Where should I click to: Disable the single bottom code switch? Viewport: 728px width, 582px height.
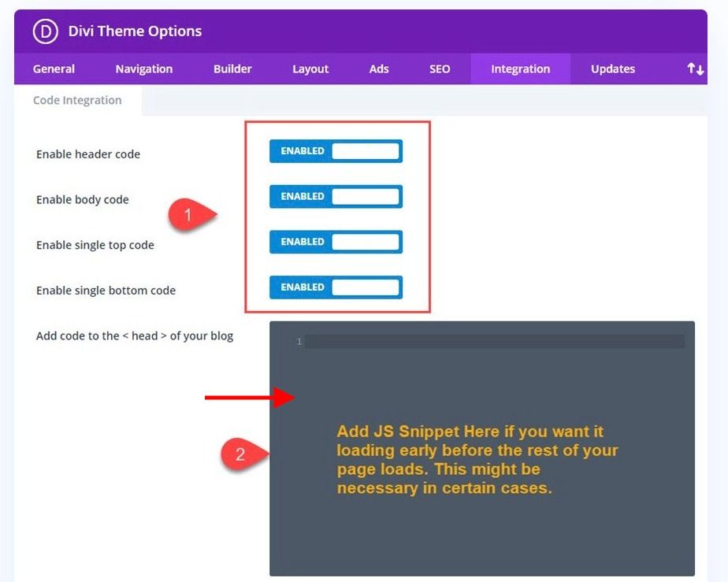[336, 287]
